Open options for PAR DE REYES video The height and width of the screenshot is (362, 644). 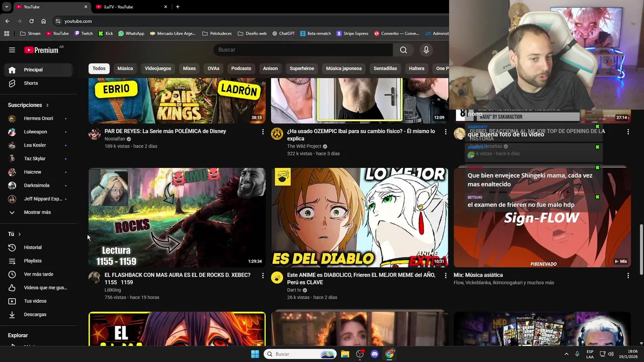(x=263, y=132)
